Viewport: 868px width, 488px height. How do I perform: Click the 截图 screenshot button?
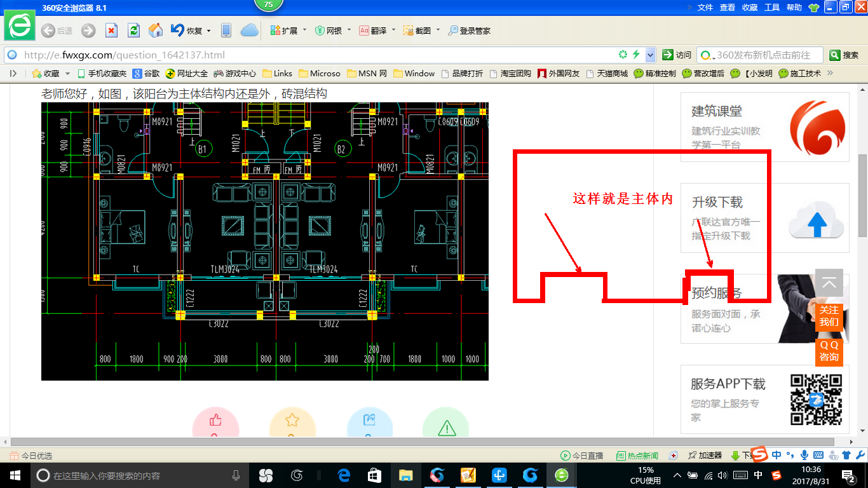click(x=417, y=30)
